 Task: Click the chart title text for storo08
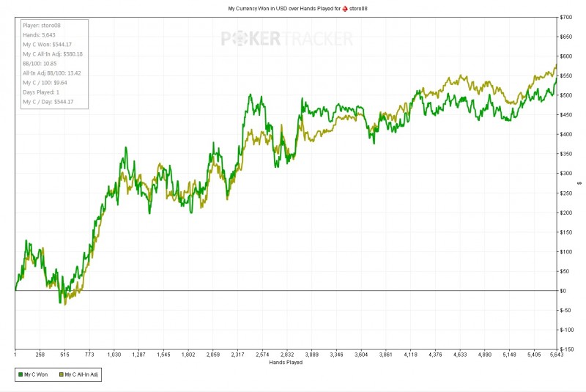coord(298,8)
